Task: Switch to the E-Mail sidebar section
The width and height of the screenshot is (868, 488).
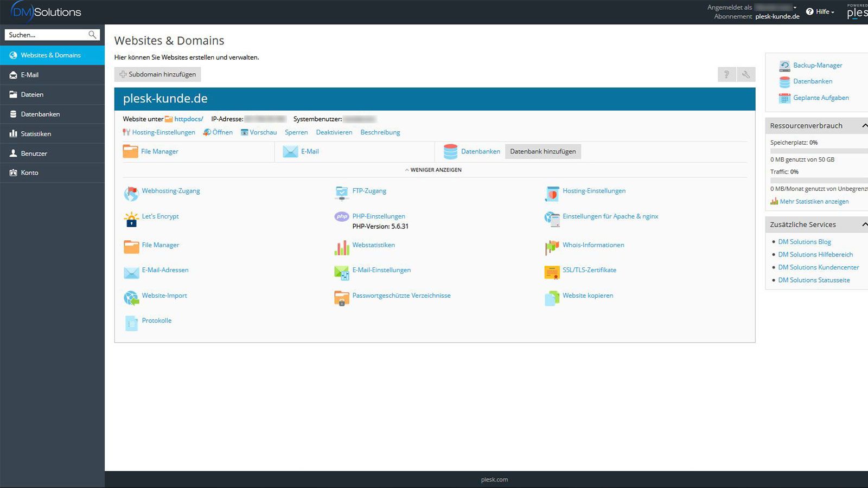Action: [30, 74]
